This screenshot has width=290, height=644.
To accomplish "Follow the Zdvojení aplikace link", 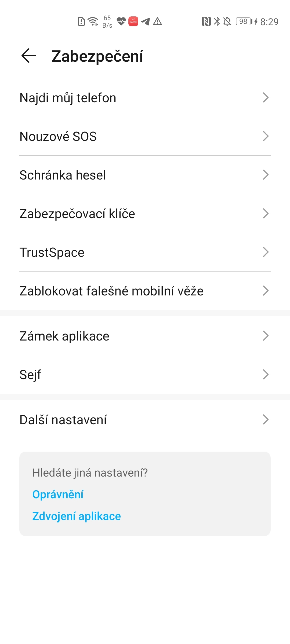I will [x=77, y=516].
